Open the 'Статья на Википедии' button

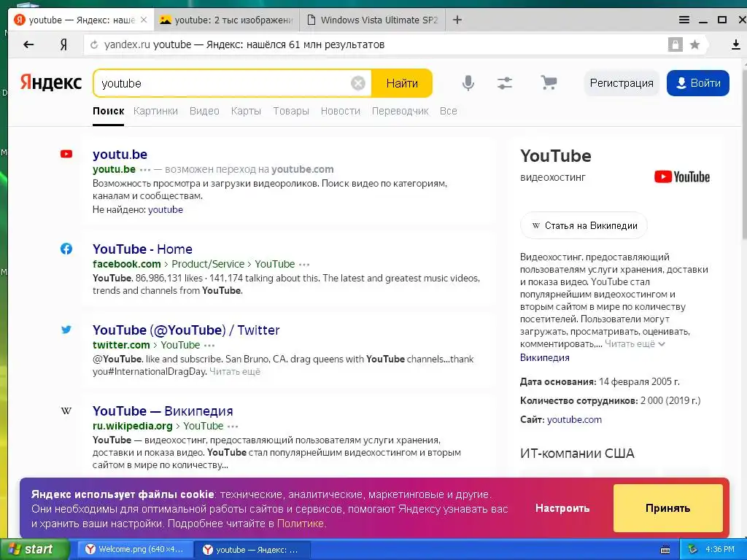(584, 226)
